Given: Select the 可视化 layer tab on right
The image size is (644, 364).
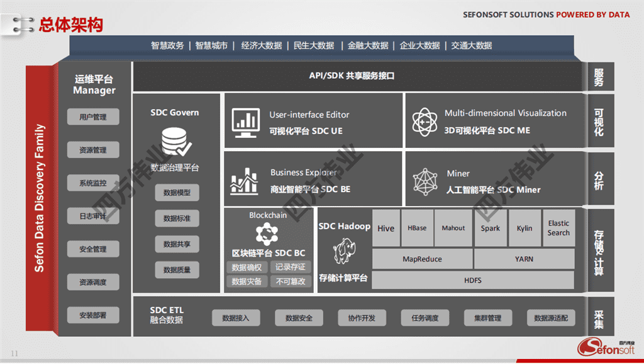Looking at the screenshot, I should (x=599, y=123).
